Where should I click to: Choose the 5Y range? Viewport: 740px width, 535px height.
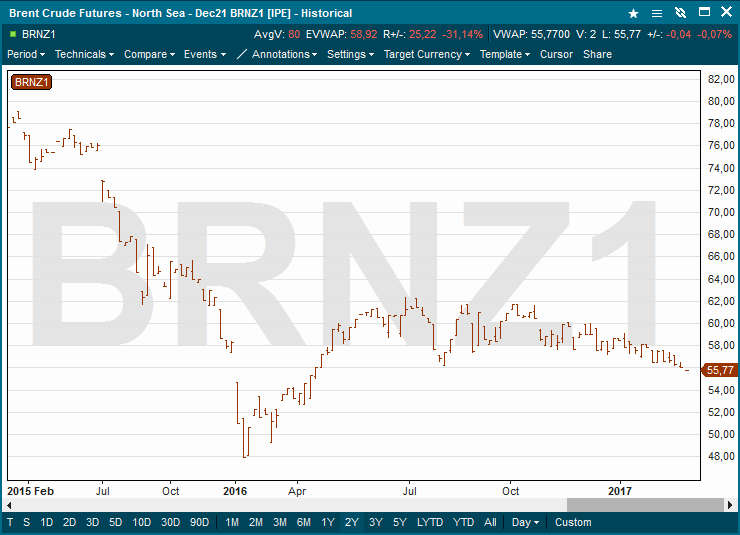click(x=400, y=522)
